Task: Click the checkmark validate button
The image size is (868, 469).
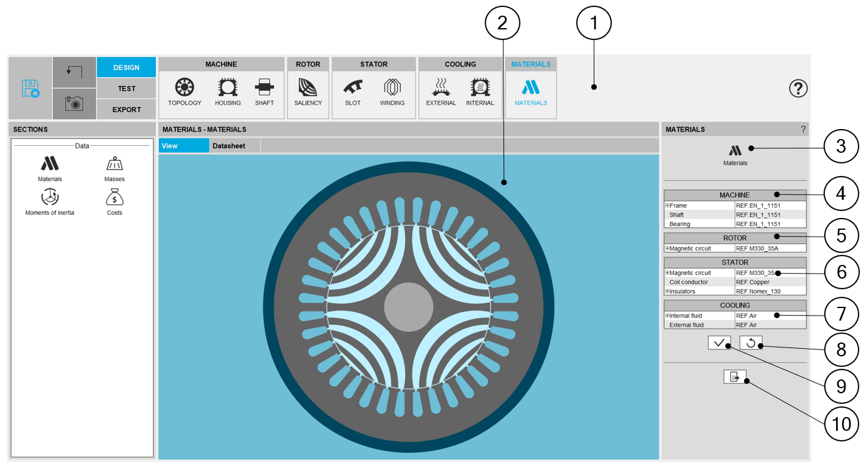Action: point(719,343)
